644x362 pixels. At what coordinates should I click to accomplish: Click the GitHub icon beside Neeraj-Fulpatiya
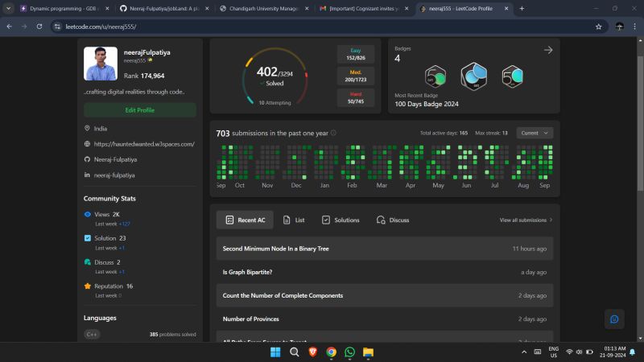87,159
